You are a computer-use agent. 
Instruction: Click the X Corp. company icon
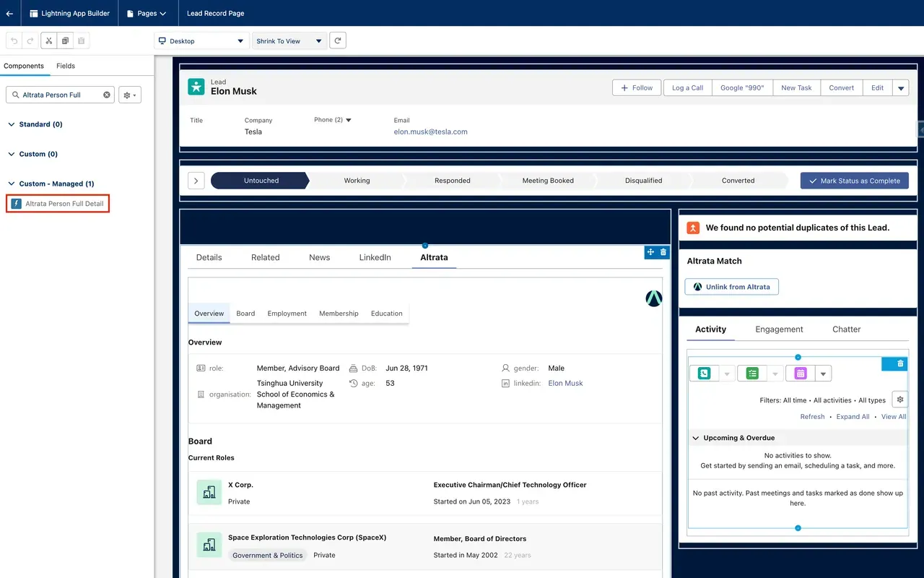tap(209, 492)
